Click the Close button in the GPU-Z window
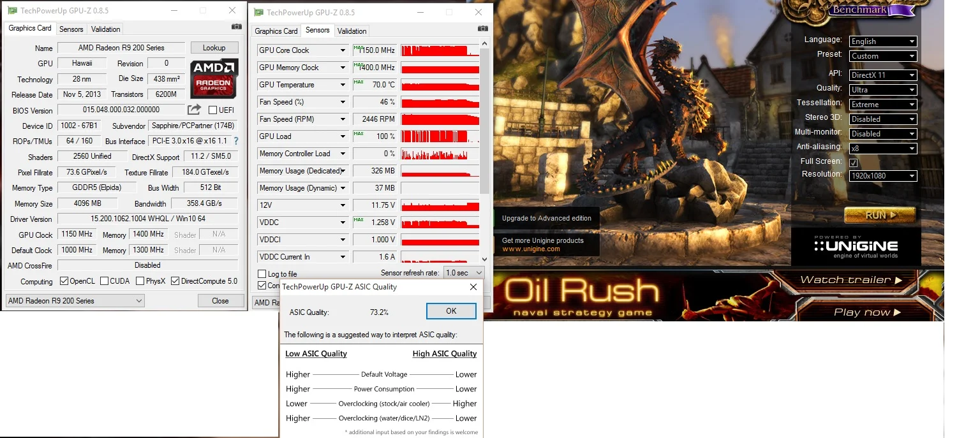This screenshot has width=980, height=438. coord(221,301)
